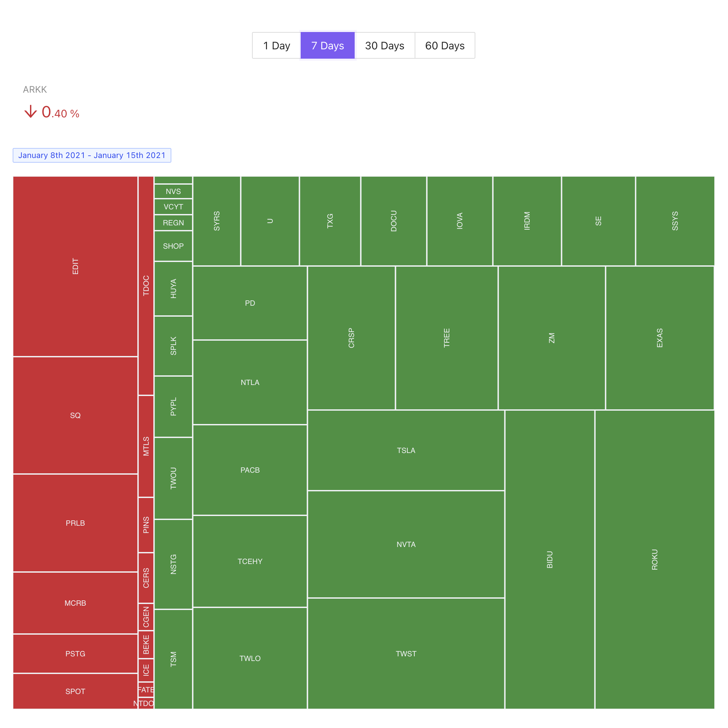Select the NVTA green tile
The width and height of the screenshot is (728, 728).
tap(406, 544)
